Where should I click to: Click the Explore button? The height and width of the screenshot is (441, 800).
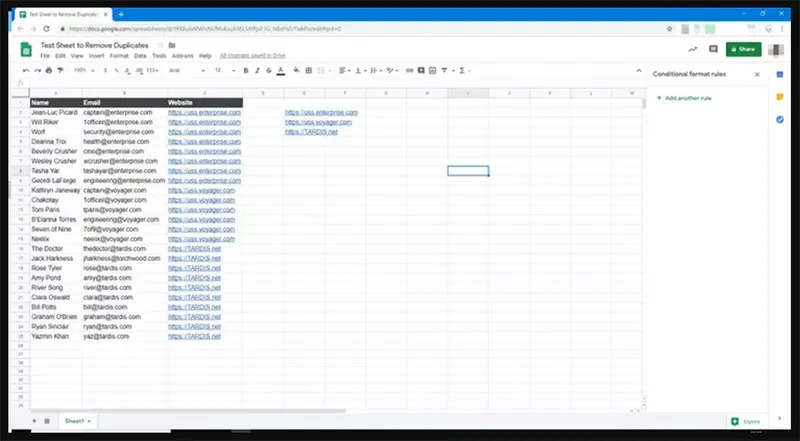(x=746, y=421)
